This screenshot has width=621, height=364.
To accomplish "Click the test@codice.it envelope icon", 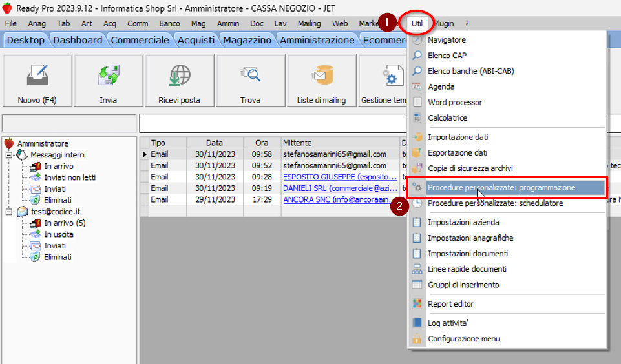I will point(23,212).
